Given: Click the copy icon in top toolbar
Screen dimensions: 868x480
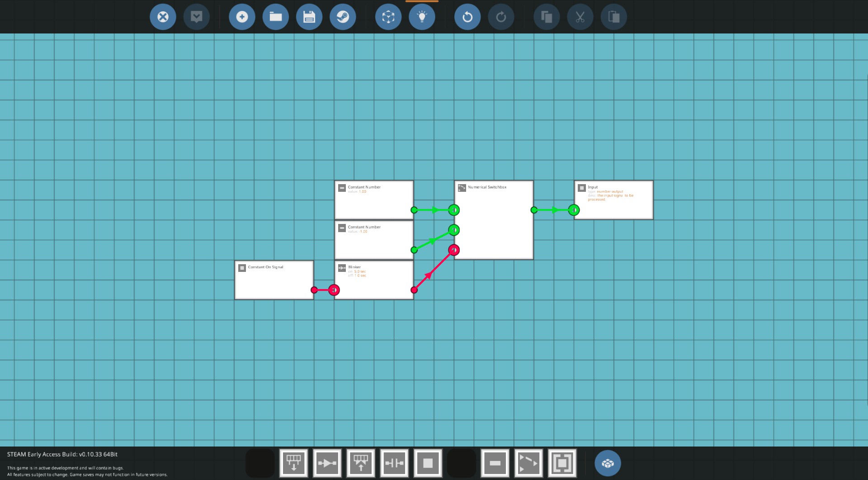Looking at the screenshot, I should (x=547, y=17).
